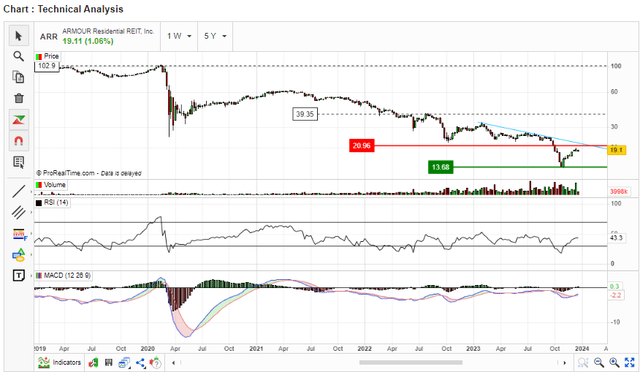
Task: Click the Volume panel label
Action: pyautogui.click(x=51, y=185)
